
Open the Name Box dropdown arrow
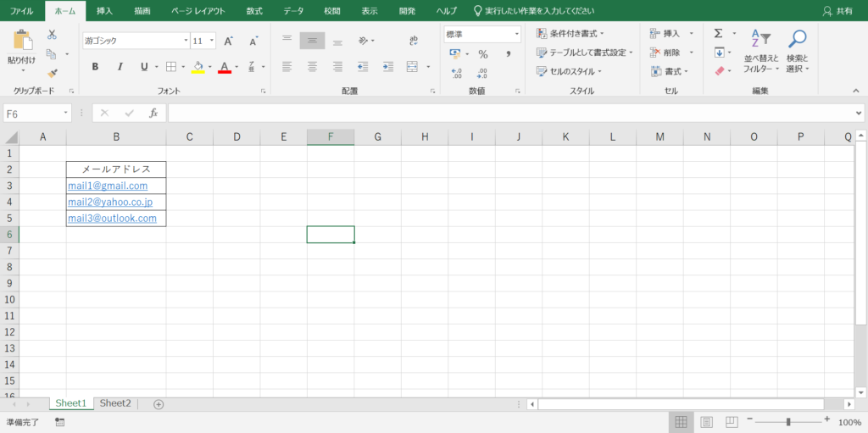66,114
